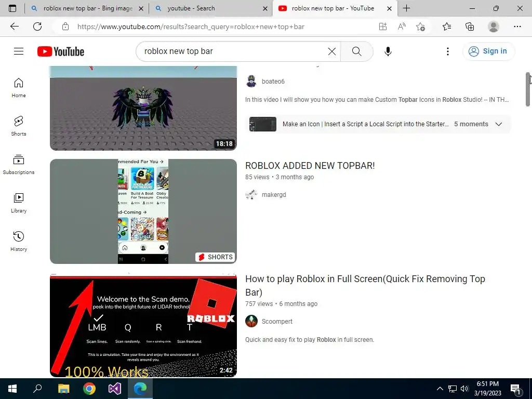The height and width of the screenshot is (399, 532).
Task: Click the 2:42 Roblox fullscreen thumbnail
Action: tap(143, 325)
